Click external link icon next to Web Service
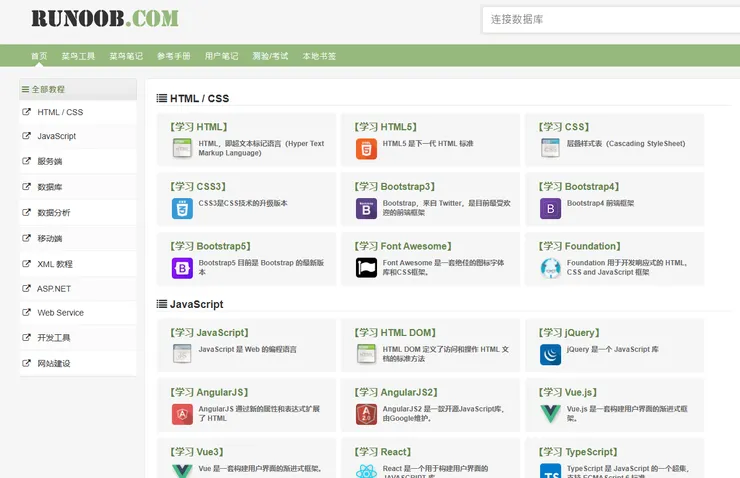The width and height of the screenshot is (740, 478). tap(26, 312)
